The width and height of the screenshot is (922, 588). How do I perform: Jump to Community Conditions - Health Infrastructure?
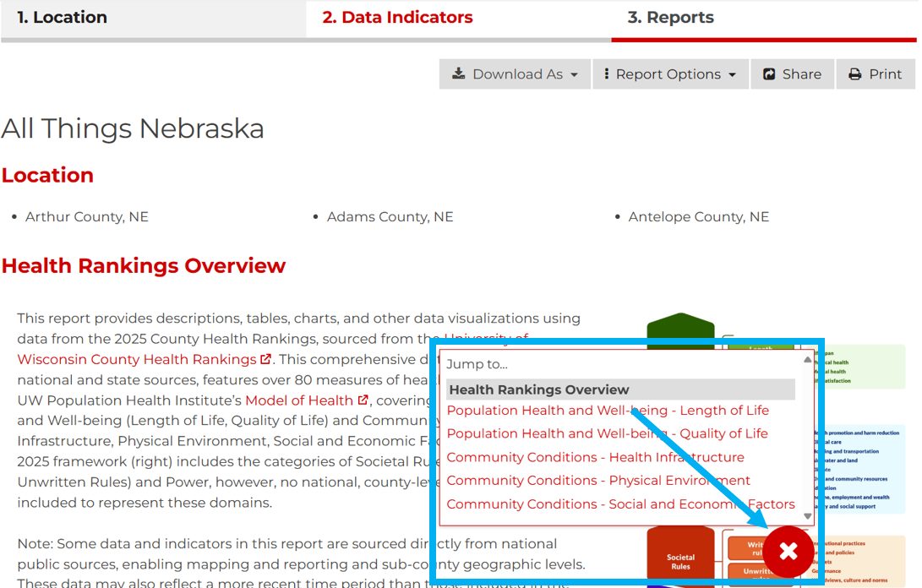pos(596,457)
